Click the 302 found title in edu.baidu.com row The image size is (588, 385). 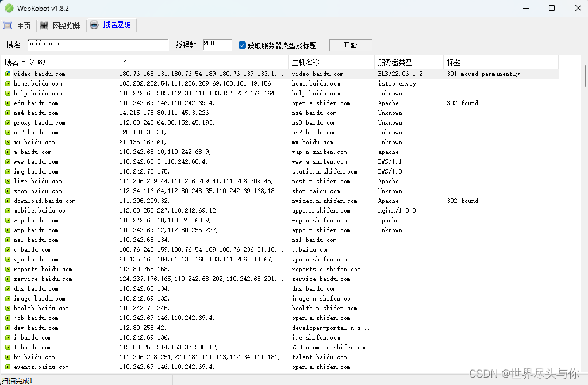[462, 103]
